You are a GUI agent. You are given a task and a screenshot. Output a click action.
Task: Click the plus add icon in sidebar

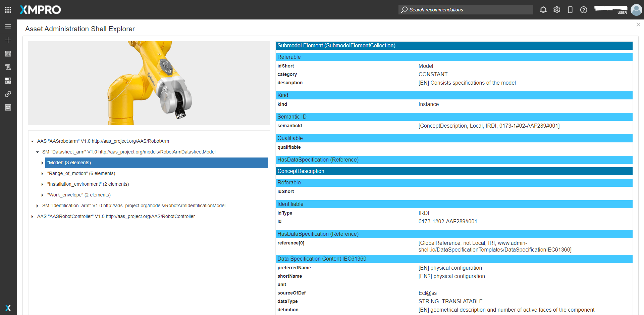(x=8, y=40)
